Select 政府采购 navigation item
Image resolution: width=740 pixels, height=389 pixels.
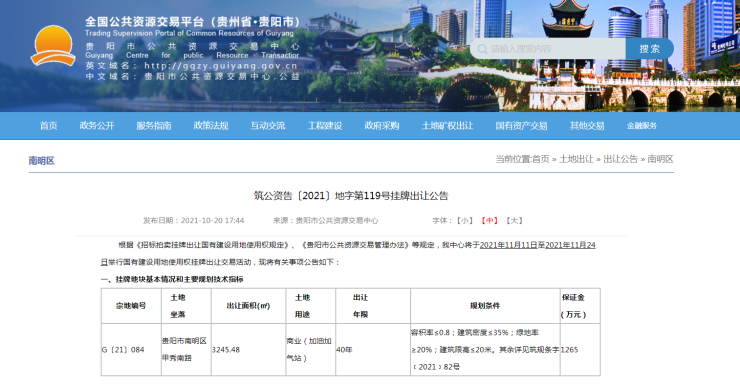(382, 126)
